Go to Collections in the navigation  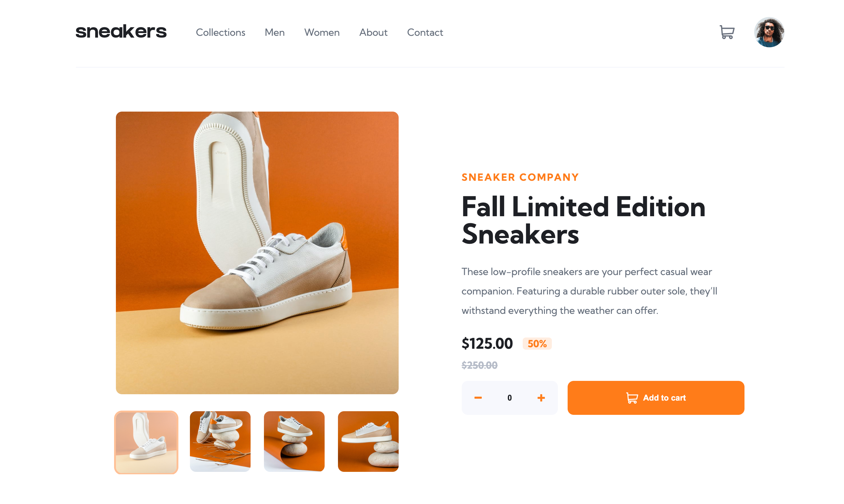pyautogui.click(x=221, y=32)
